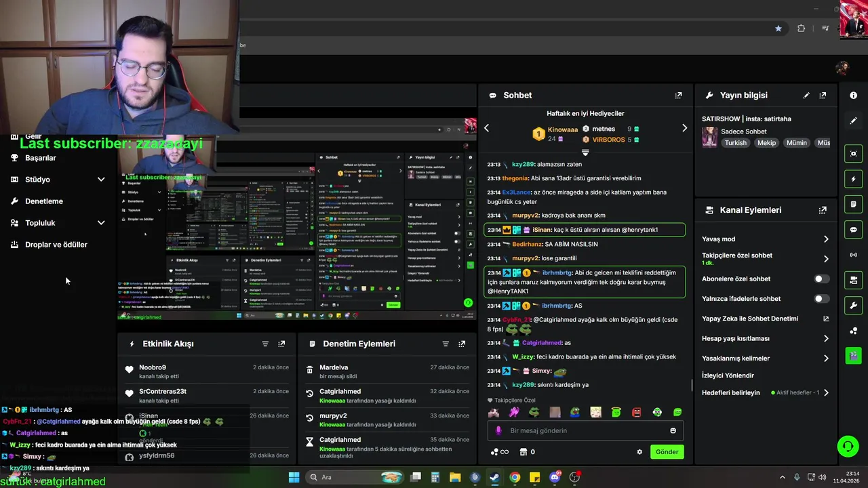Collapse the gifters banner with the down arrow
Viewport: 868px width, 488px height.
[585, 152]
